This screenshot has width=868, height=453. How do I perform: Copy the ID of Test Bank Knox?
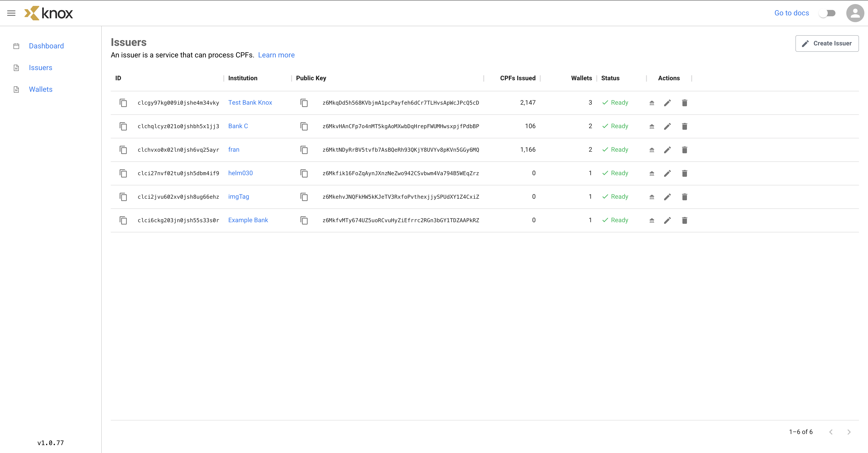click(x=123, y=103)
